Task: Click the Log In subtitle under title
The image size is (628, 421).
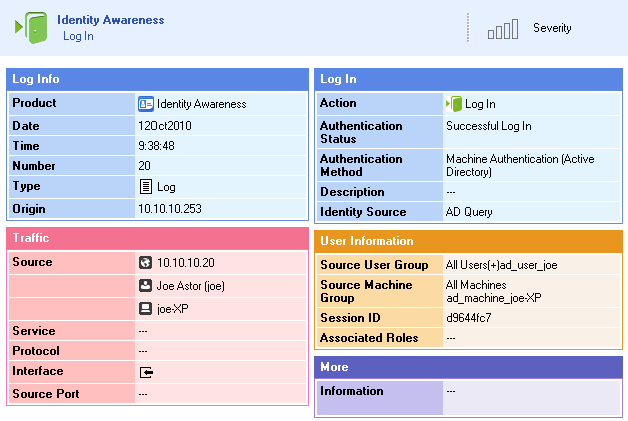Action: point(78,36)
